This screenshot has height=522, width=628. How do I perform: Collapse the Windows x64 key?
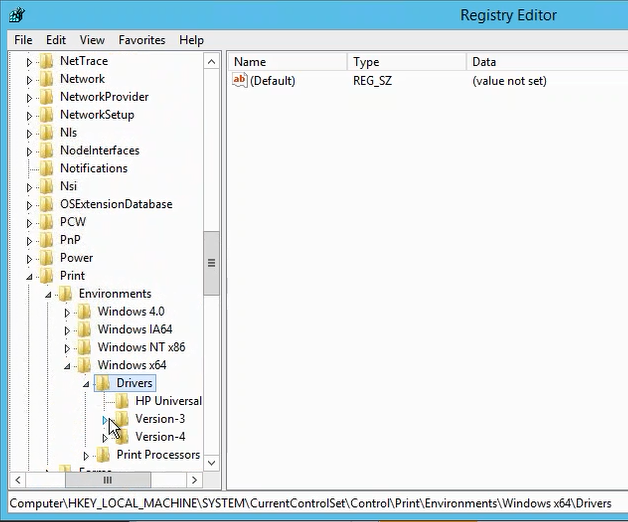pos(67,366)
